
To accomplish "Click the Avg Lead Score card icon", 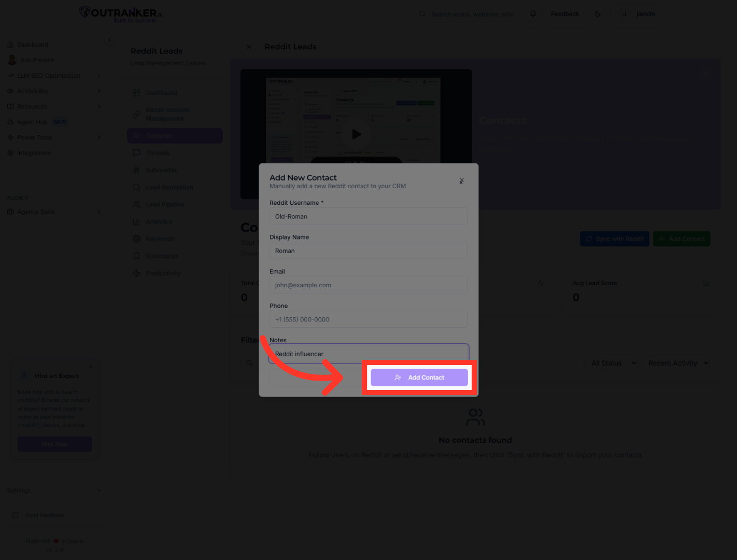I will click(705, 283).
